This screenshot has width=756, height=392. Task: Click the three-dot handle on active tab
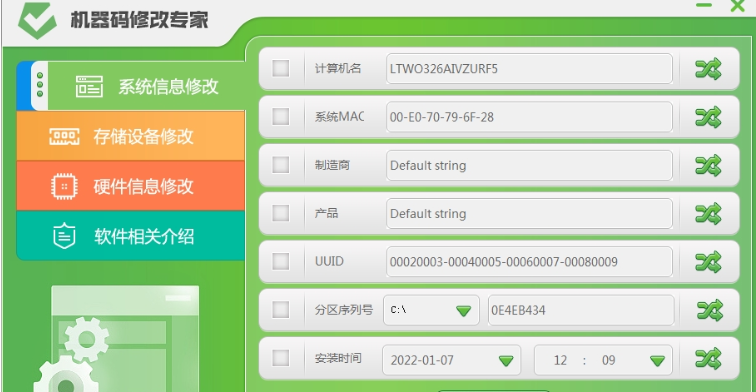tap(40, 84)
